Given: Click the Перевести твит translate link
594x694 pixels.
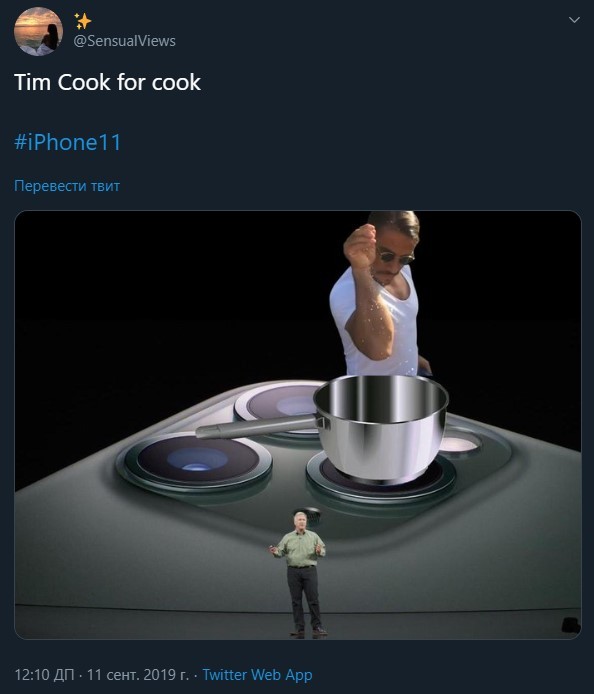Looking at the screenshot, I should click(x=67, y=186).
